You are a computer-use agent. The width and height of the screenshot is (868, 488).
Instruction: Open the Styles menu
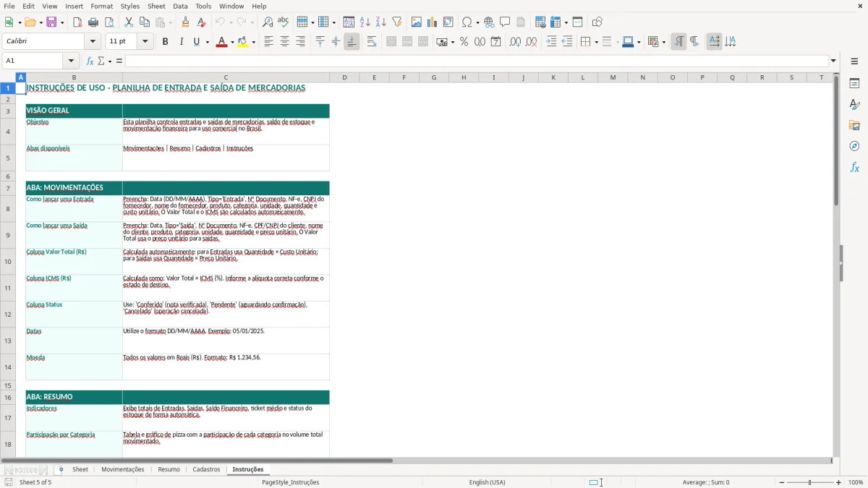[130, 6]
